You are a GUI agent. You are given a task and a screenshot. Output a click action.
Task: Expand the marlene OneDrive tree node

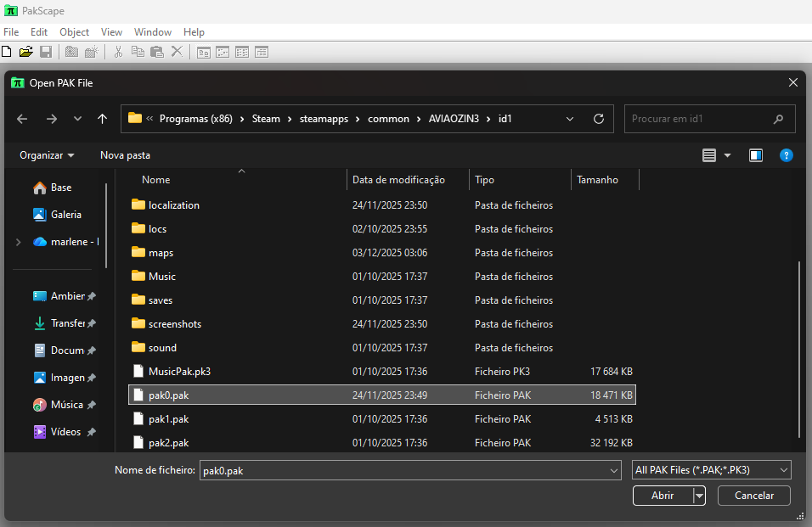click(x=19, y=242)
